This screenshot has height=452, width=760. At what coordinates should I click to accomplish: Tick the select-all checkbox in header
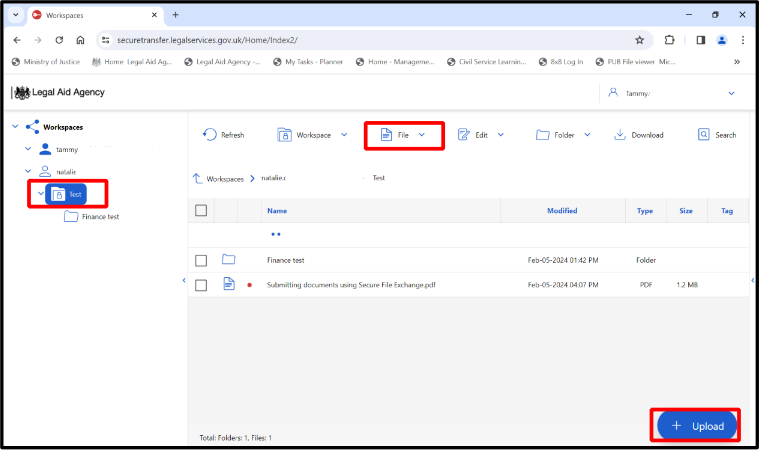201,211
